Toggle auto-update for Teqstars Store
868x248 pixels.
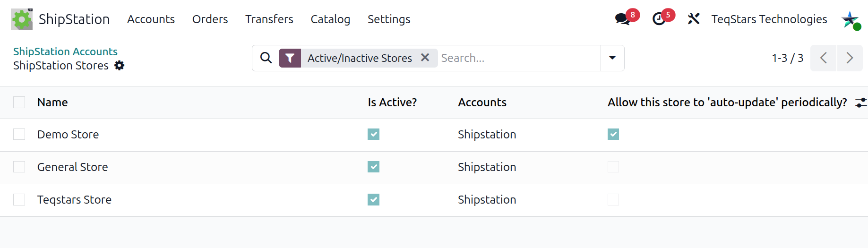pyautogui.click(x=613, y=200)
